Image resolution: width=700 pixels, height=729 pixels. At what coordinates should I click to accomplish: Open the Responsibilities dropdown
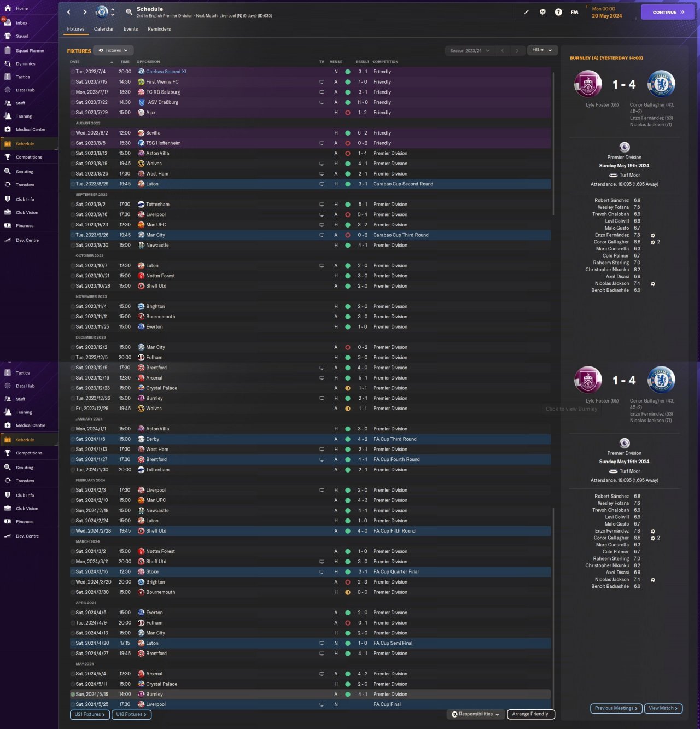(x=475, y=714)
